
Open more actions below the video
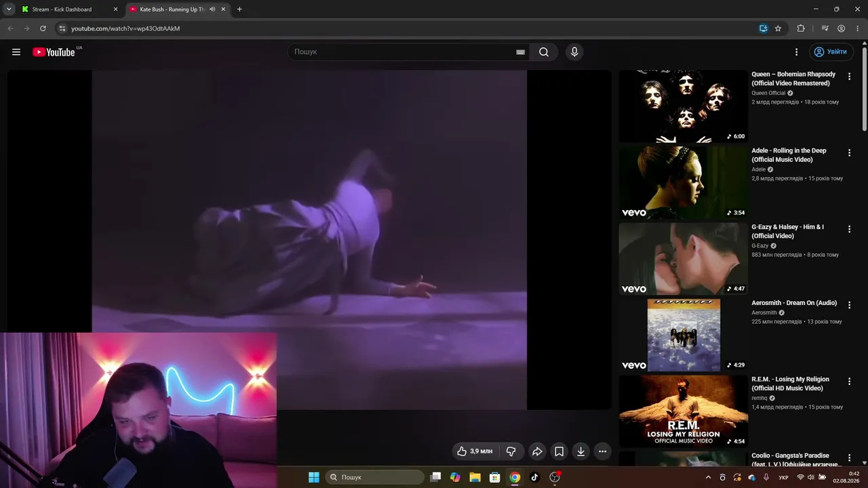(602, 451)
